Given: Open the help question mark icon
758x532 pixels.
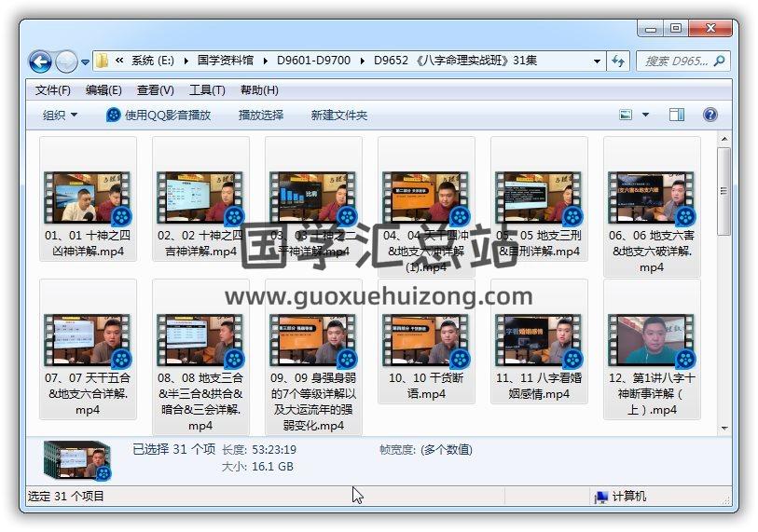Looking at the screenshot, I should point(710,116).
